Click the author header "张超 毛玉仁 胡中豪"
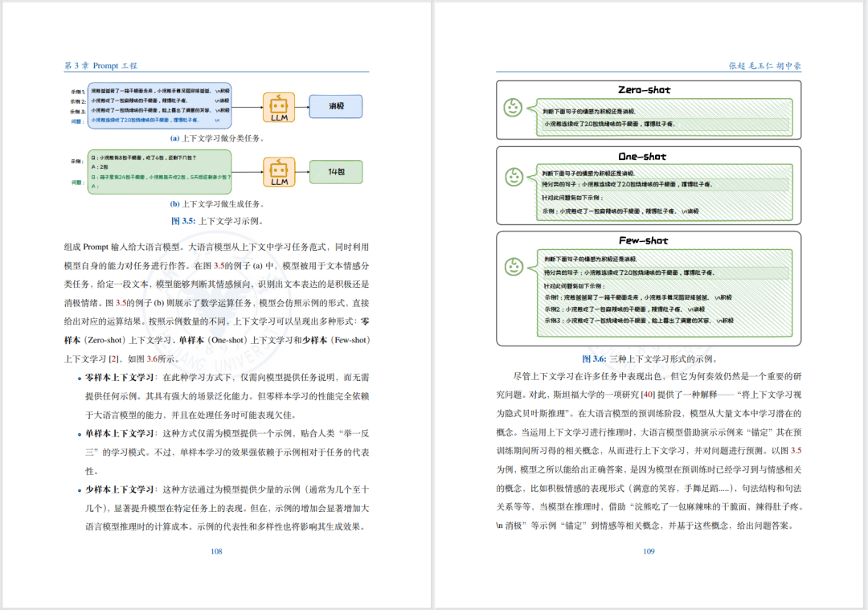The width and height of the screenshot is (868, 610). point(765,65)
